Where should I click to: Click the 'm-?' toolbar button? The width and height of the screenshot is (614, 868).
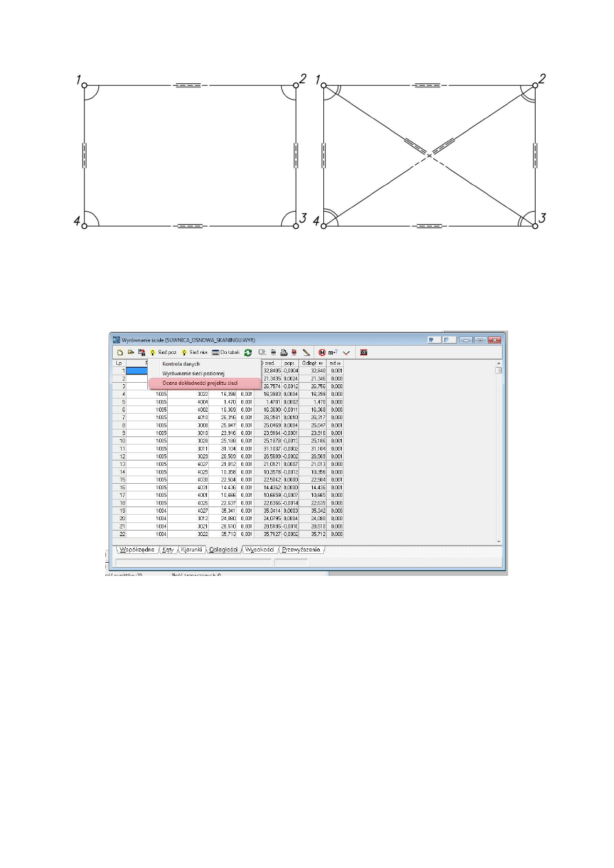click(333, 352)
